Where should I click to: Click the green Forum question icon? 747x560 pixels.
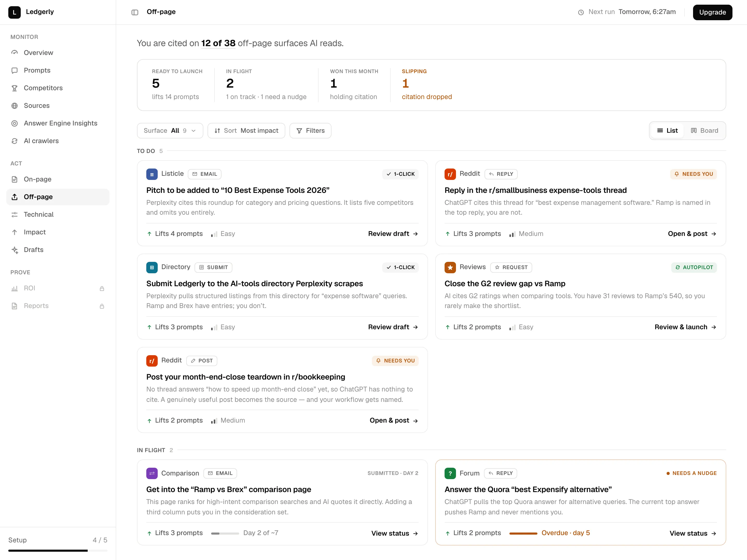[450, 473]
